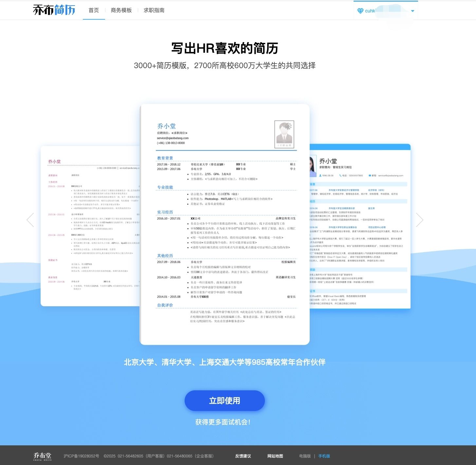Click the diamond VIP icon beside the username
The height and width of the screenshot is (465, 476).
[360, 11]
